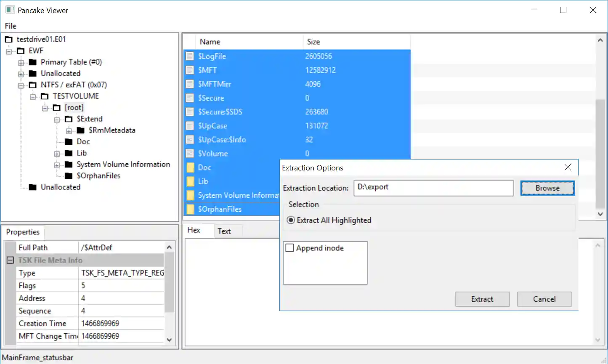
Task: Click the $LogFile file icon
Action: 190,56
